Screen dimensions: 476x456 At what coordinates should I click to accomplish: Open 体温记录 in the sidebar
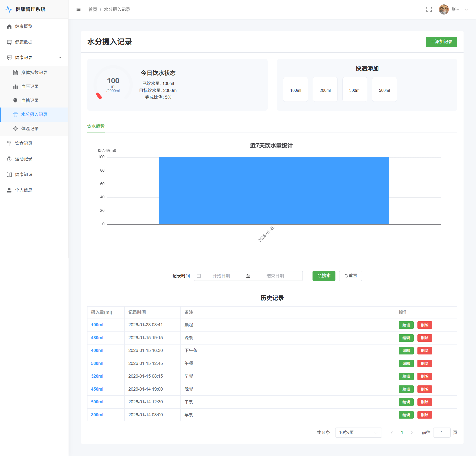(x=30, y=129)
